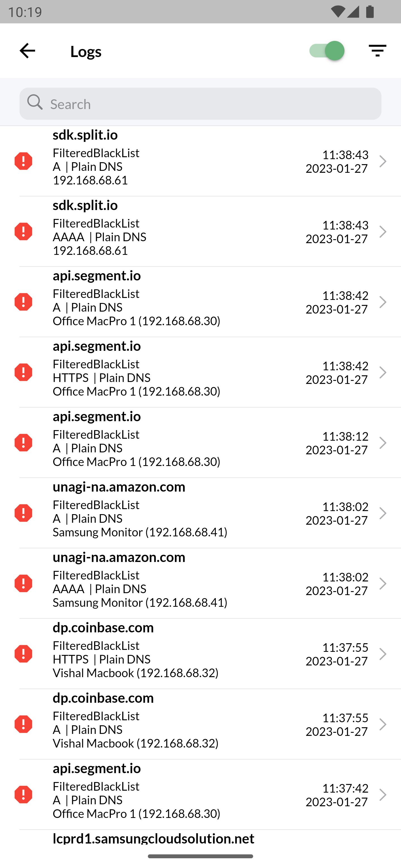This screenshot has height=868, width=401.
Task: Tap the Logs page title
Action: pos(86,51)
